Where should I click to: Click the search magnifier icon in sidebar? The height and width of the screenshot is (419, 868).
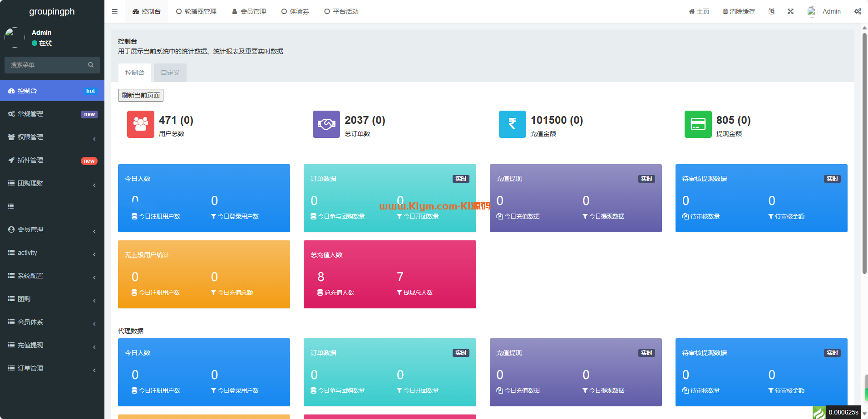click(x=91, y=65)
